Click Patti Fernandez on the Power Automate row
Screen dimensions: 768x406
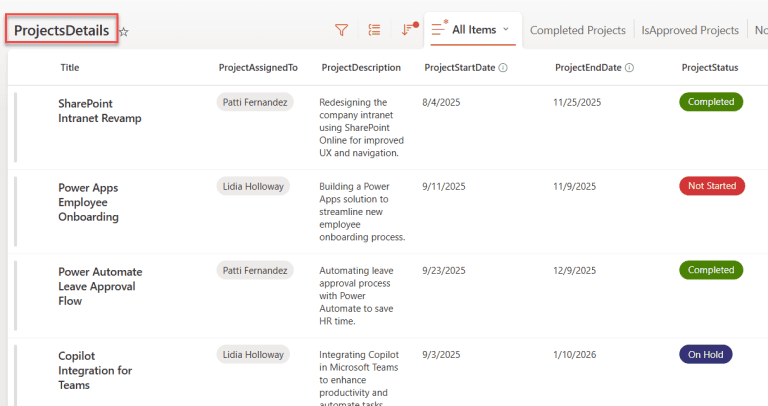click(255, 270)
